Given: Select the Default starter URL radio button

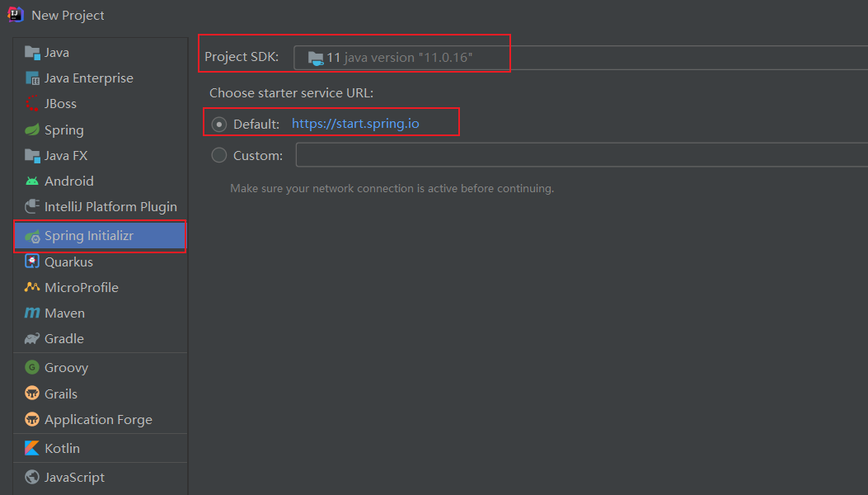Looking at the screenshot, I should [219, 125].
